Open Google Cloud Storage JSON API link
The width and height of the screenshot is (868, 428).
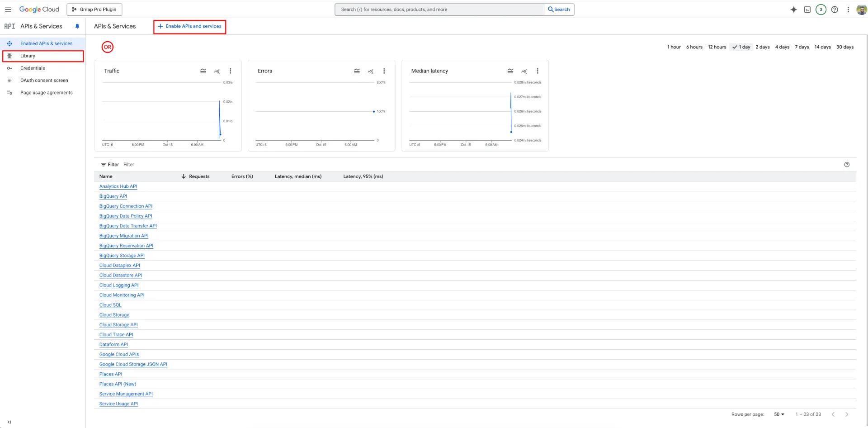tap(133, 364)
